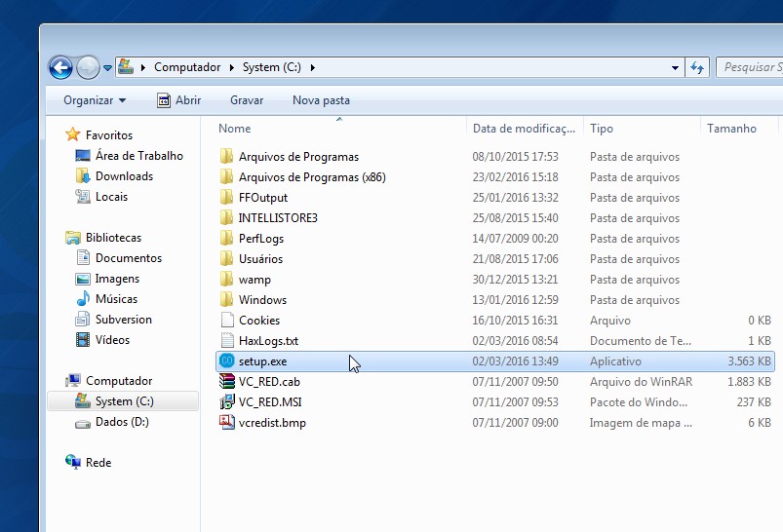The height and width of the screenshot is (532, 783).
Task: Refresh the folder with the refresh button
Action: [697, 67]
